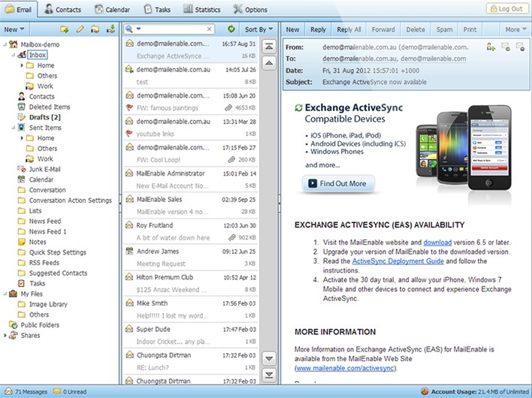The width and height of the screenshot is (532, 398).
Task: Click the Notes folder icon
Action: click(x=21, y=242)
